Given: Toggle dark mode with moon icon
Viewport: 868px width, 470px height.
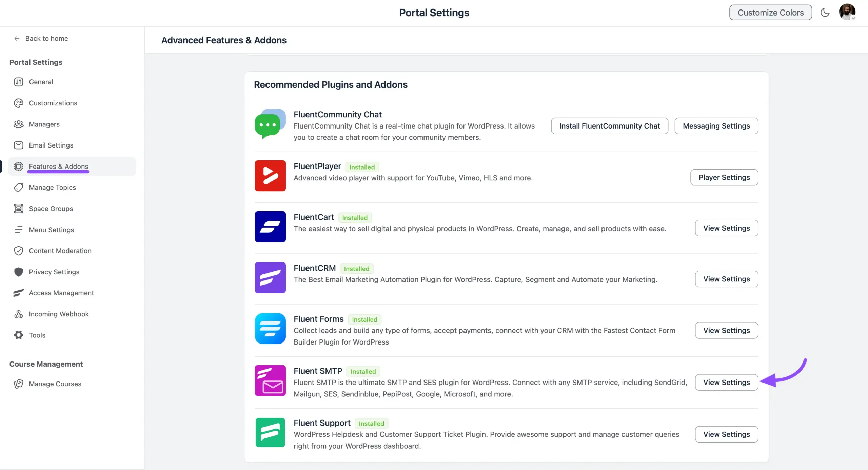Looking at the screenshot, I should click(x=825, y=13).
